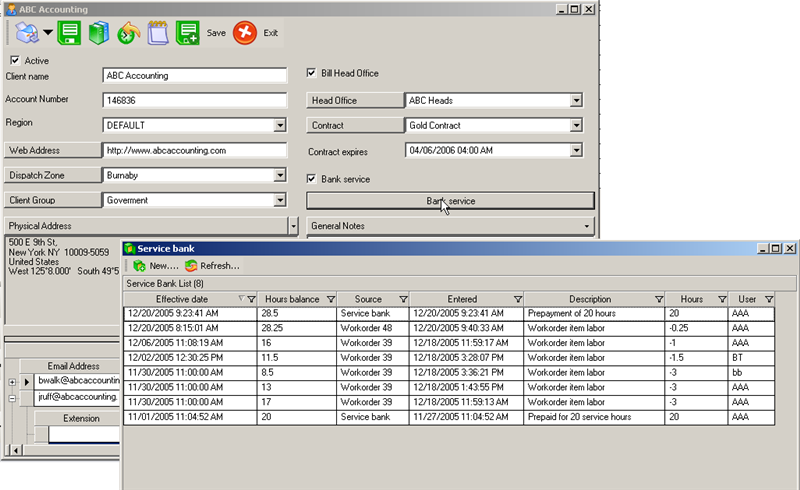800x490 pixels.
Task: Select the Prepayment of 20 hours description
Action: (594, 313)
